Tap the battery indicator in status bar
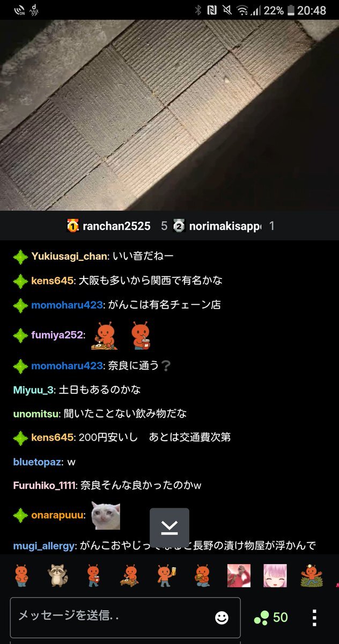Viewport: 339px width, 644px height. (x=291, y=10)
